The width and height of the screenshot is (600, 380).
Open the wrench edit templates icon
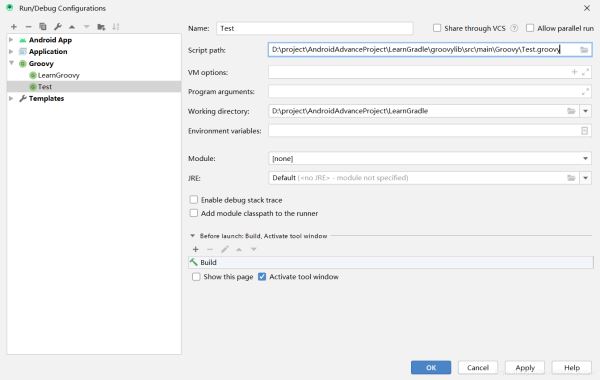pyautogui.click(x=57, y=27)
